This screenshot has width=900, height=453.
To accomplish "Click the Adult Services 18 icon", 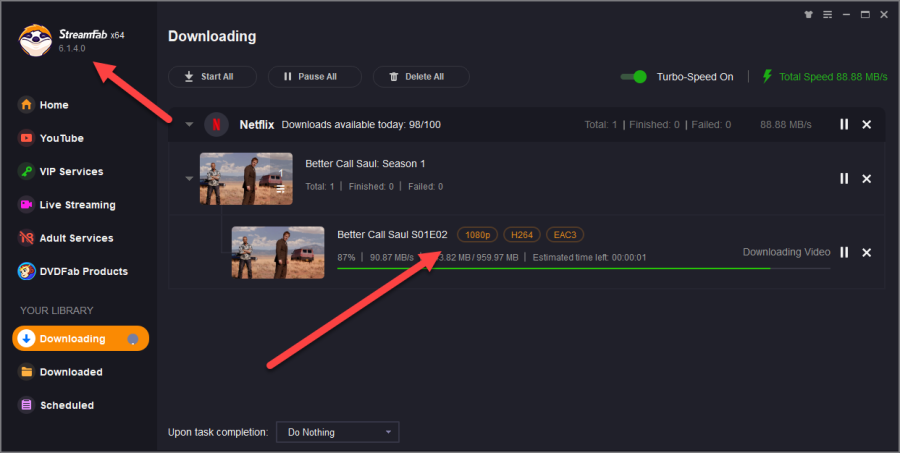I will coord(26,238).
